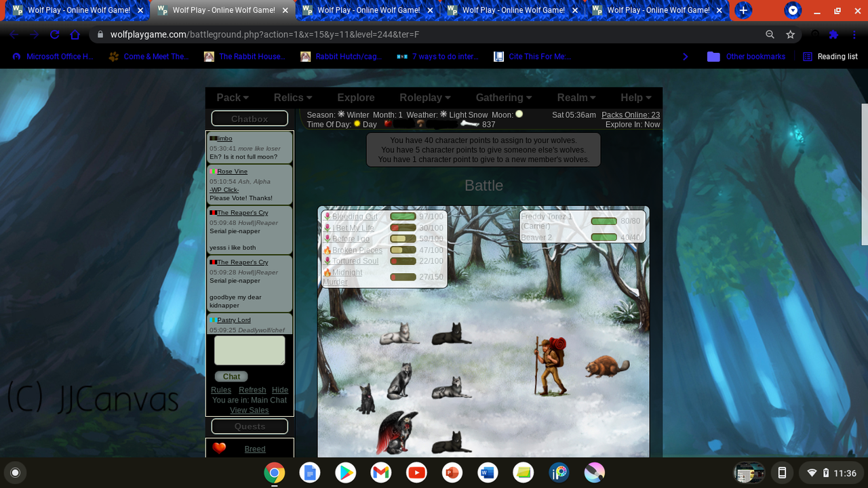Open Pastry Lord's profile in chat
Image resolution: width=868 pixels, height=488 pixels.
pyautogui.click(x=234, y=320)
